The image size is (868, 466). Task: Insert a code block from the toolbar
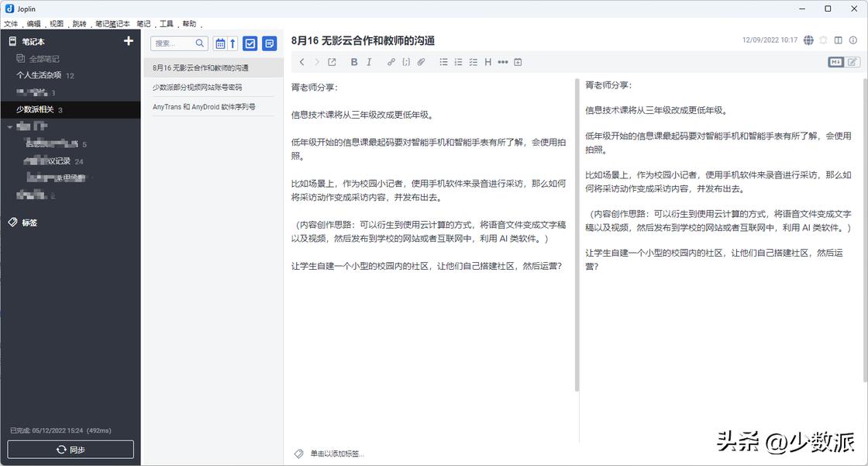tap(407, 62)
